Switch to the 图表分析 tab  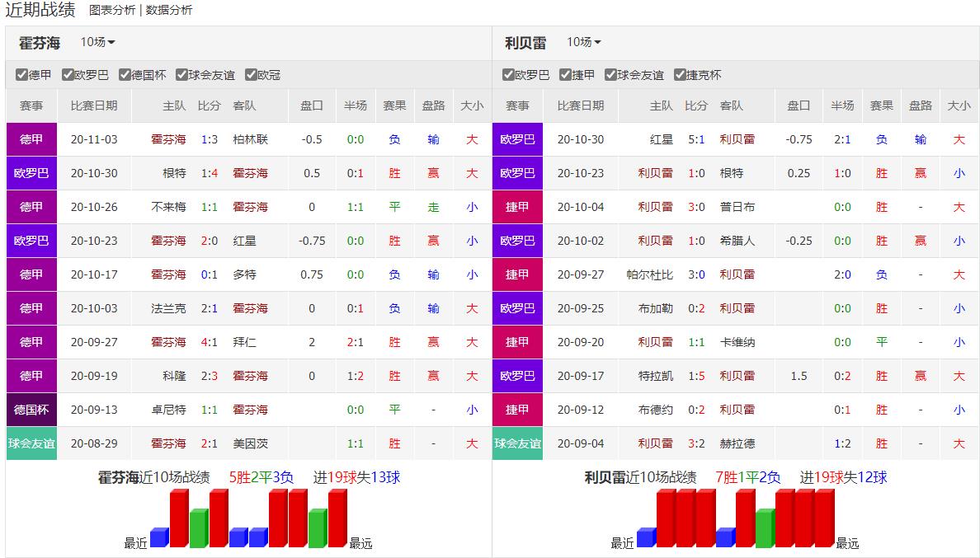[112, 10]
